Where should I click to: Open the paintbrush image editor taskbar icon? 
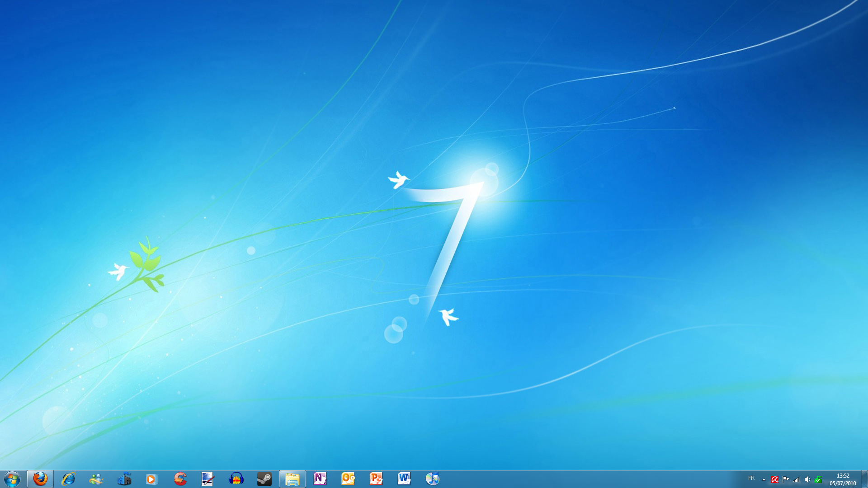208,479
